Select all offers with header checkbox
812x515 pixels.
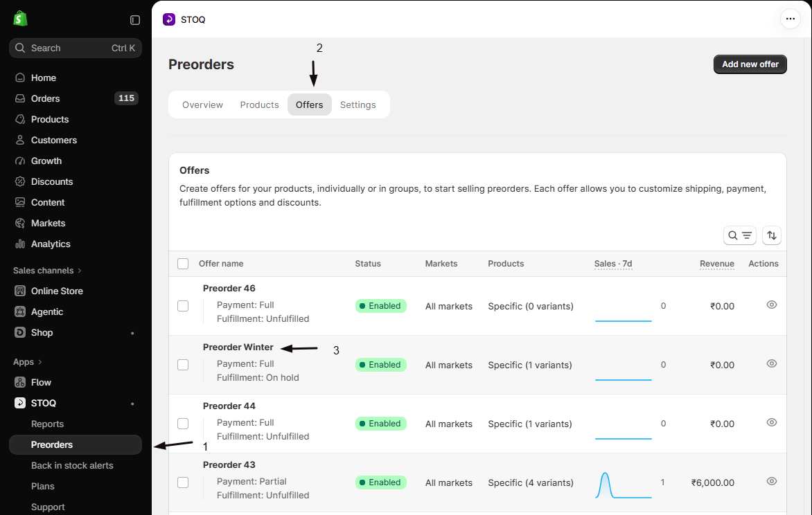(183, 264)
